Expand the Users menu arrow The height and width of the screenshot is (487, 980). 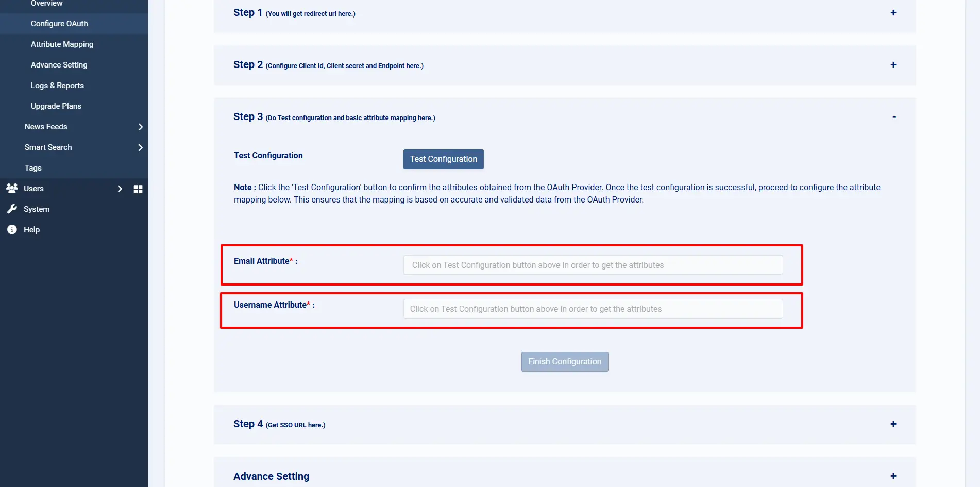point(120,189)
